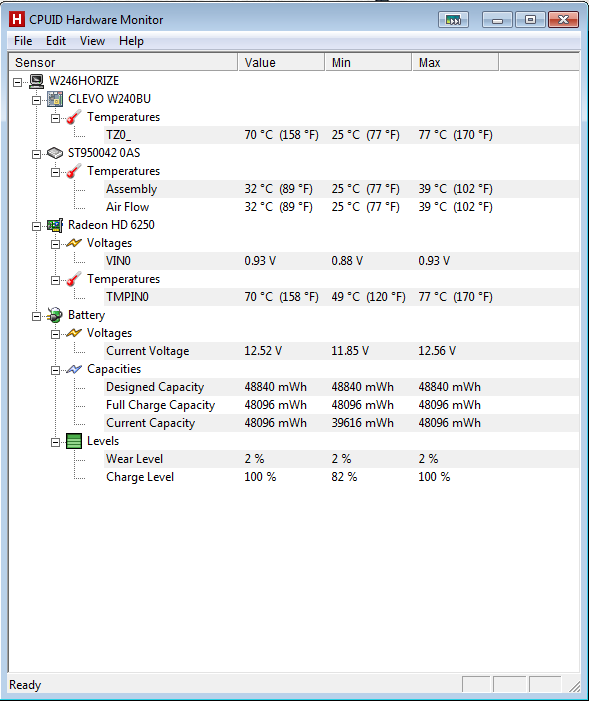This screenshot has width=589, height=701.
Task: Click the Capacities graph icon
Action: pyautogui.click(x=74, y=369)
